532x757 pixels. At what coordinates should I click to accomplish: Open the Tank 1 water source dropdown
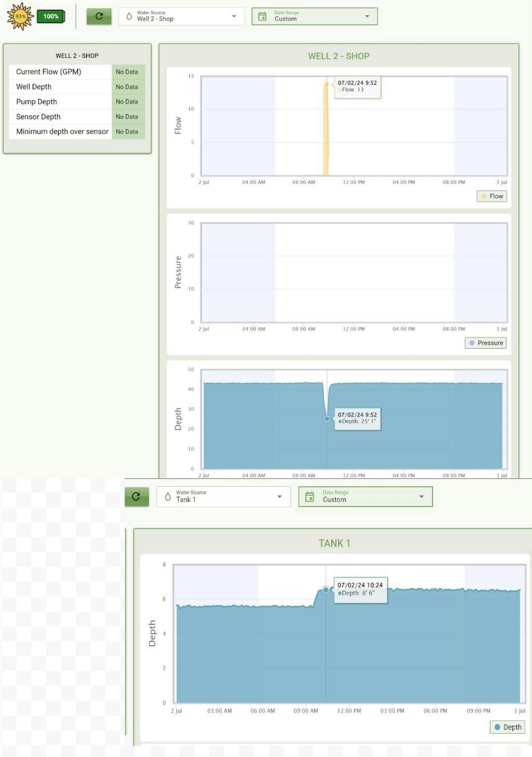point(280,497)
